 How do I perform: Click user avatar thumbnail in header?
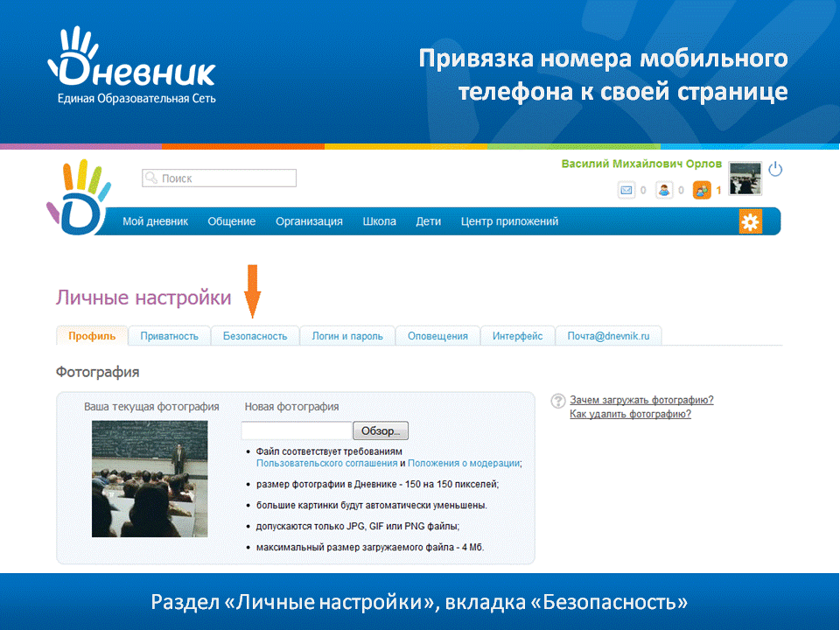click(x=745, y=178)
